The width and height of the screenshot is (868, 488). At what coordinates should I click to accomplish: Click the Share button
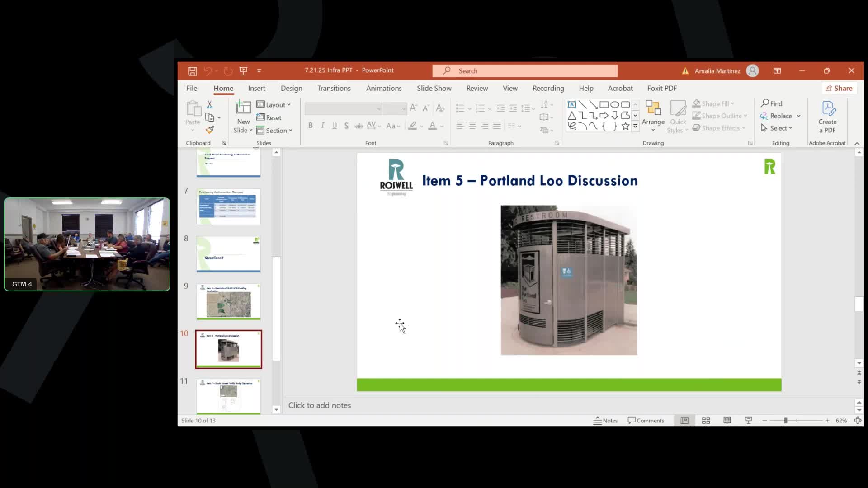pyautogui.click(x=839, y=88)
